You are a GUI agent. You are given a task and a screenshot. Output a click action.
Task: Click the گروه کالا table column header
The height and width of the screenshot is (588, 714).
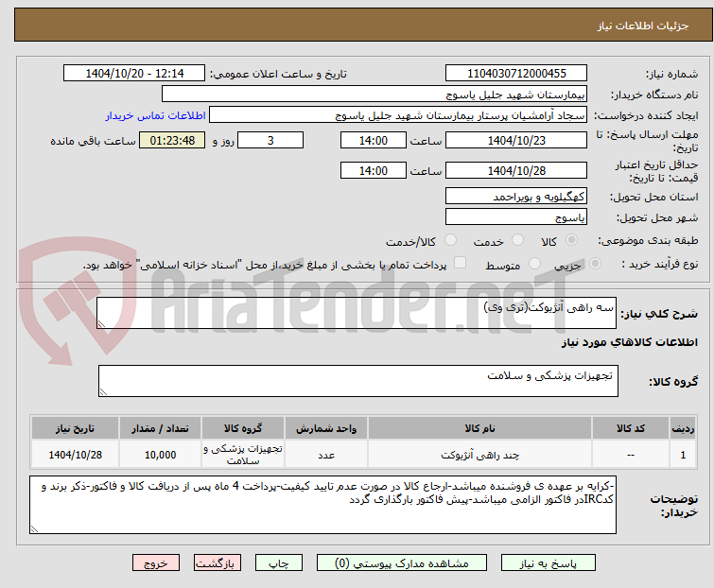pyautogui.click(x=243, y=428)
